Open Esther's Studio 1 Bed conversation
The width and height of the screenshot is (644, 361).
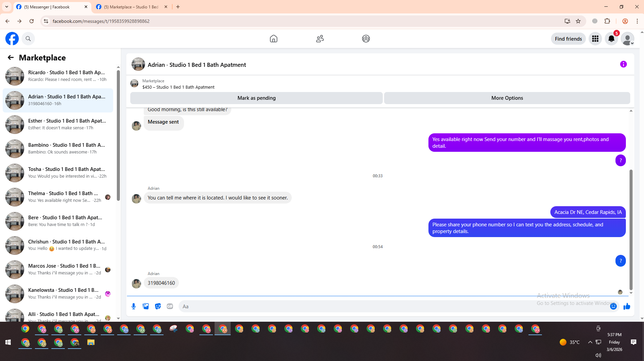tap(58, 124)
